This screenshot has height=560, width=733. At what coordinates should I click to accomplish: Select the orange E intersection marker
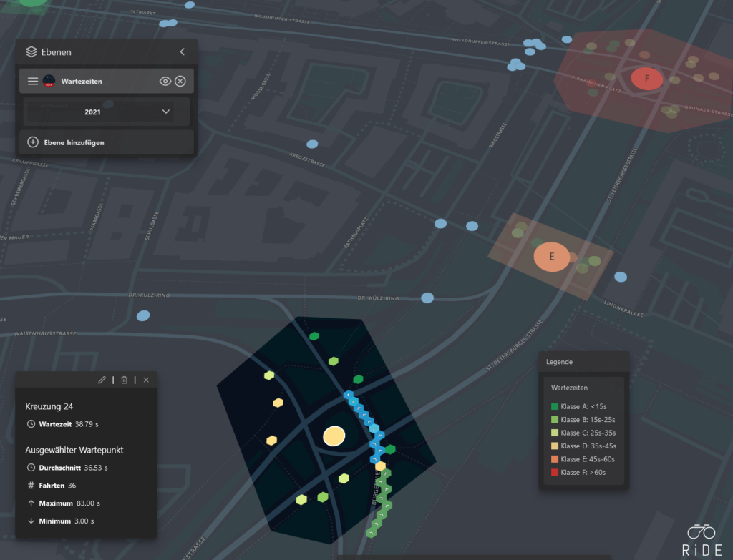coord(552,257)
